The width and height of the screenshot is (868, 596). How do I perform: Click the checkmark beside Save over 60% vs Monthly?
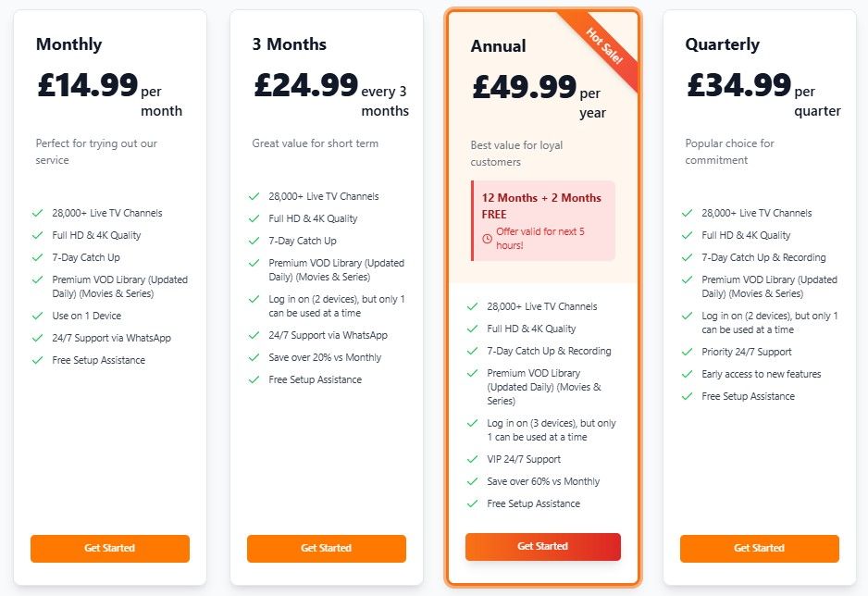pyautogui.click(x=469, y=481)
